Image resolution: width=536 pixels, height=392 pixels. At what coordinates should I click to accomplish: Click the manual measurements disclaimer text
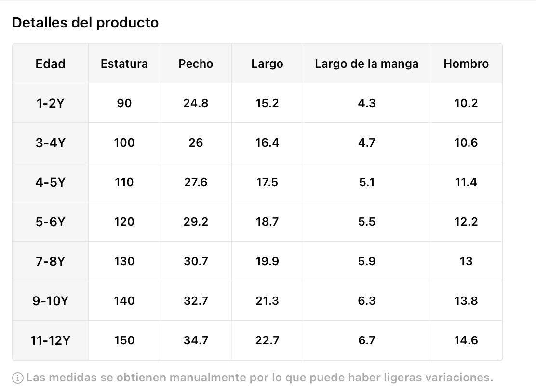click(259, 378)
